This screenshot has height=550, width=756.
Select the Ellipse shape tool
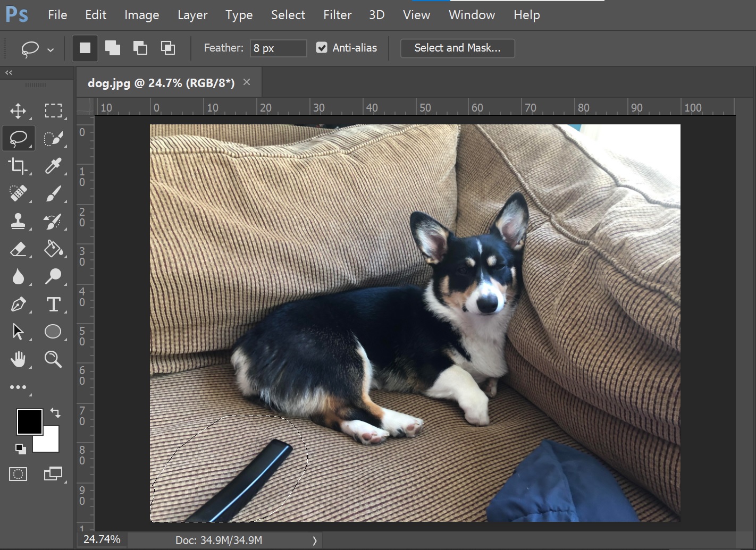click(53, 332)
